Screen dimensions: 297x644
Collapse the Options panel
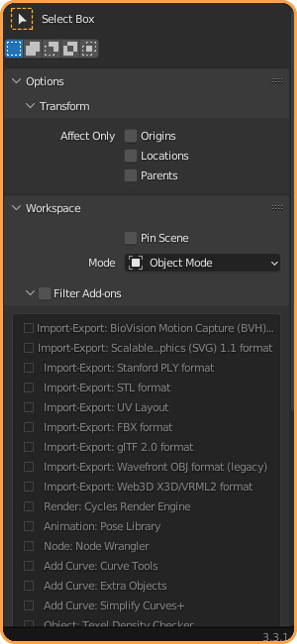pyautogui.click(x=16, y=81)
